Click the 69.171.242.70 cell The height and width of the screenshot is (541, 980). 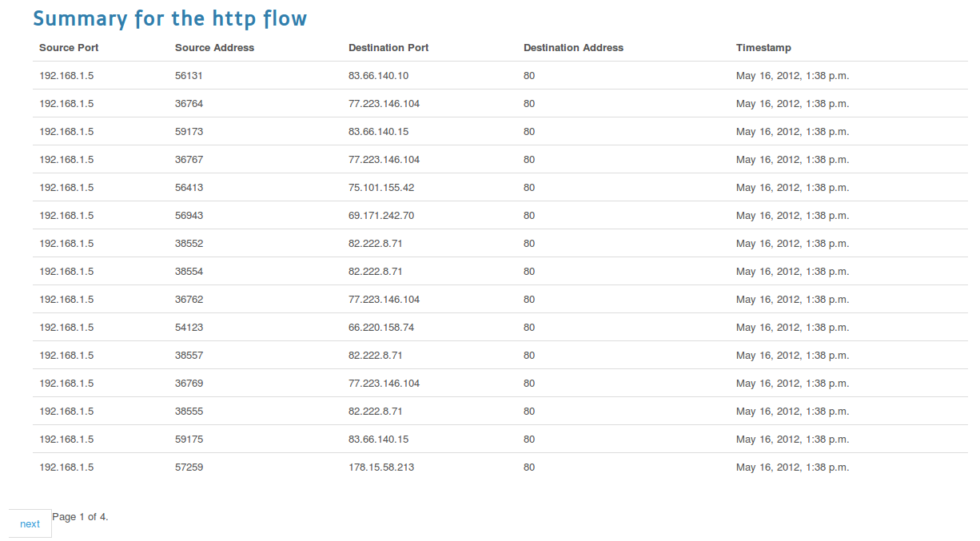coord(381,216)
